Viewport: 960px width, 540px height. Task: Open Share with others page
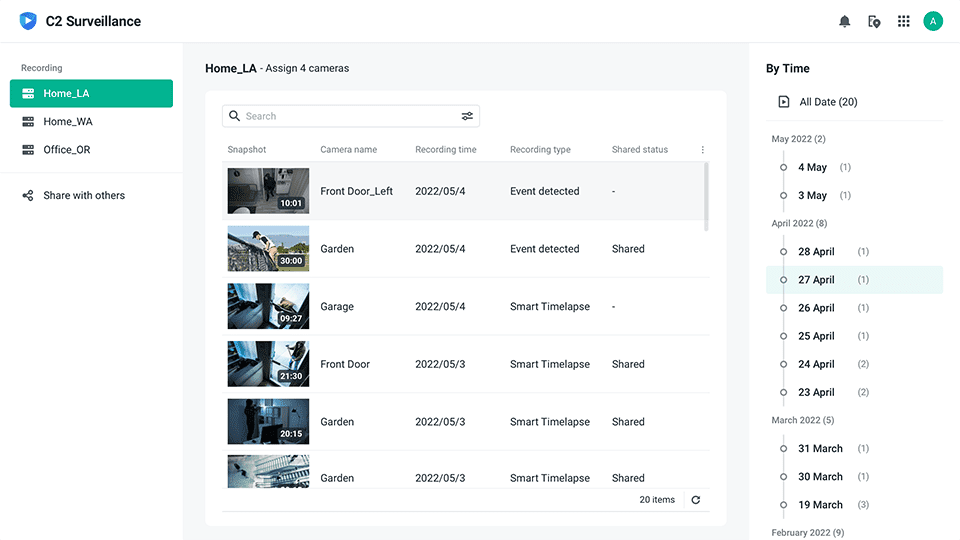click(x=84, y=196)
